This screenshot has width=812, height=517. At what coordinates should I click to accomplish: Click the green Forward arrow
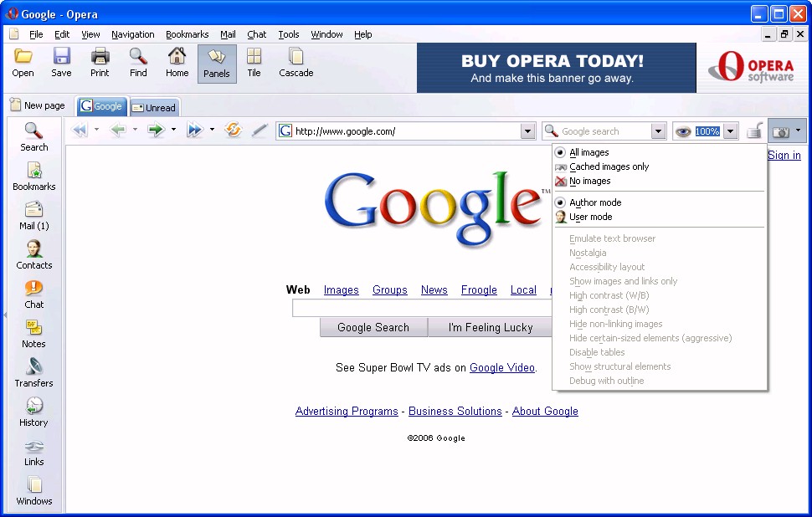pos(156,130)
